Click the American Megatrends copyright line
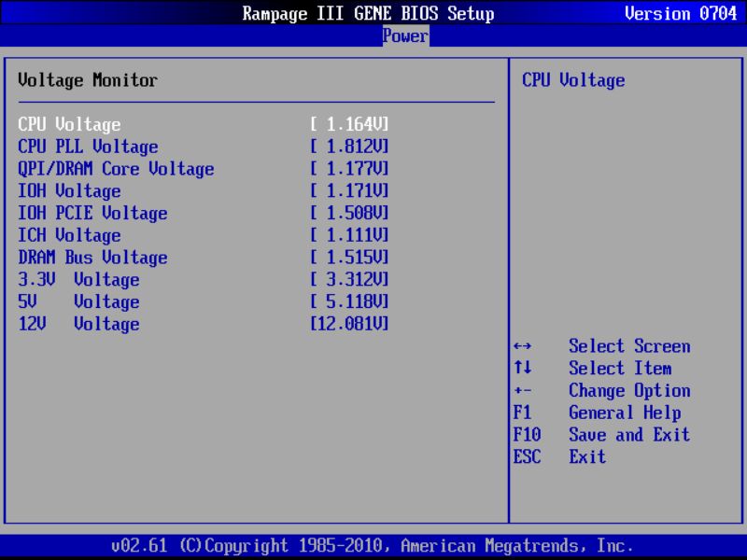Image resolution: width=747 pixels, height=560 pixels. coord(373,546)
